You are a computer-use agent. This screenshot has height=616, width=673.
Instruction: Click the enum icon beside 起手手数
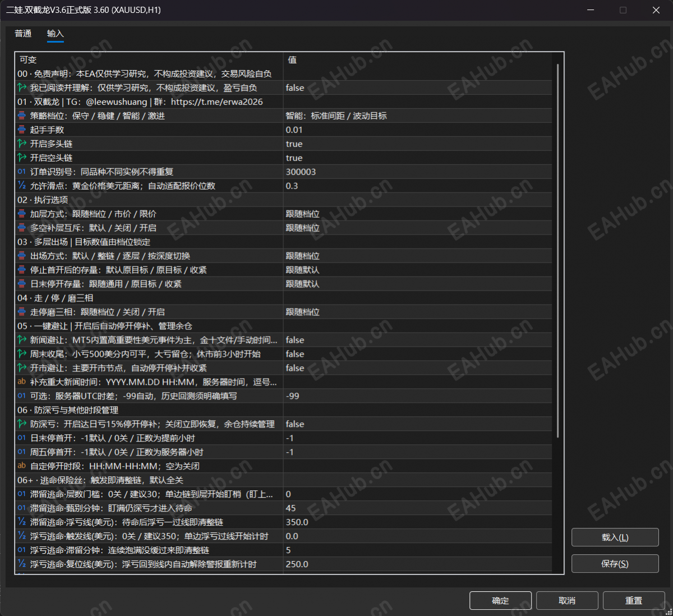[x=22, y=130]
